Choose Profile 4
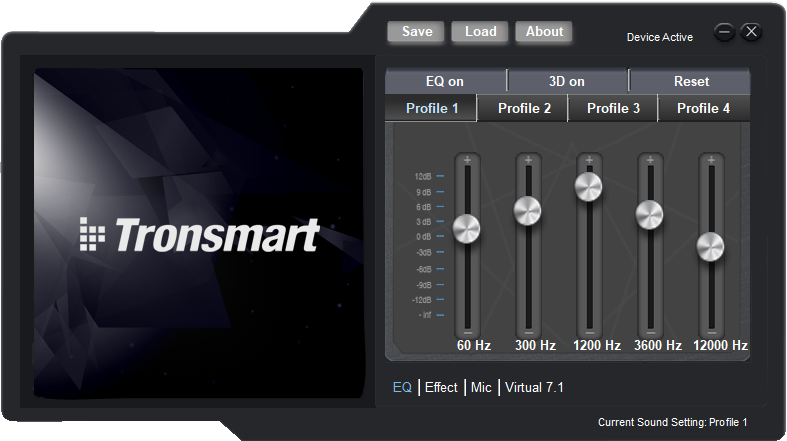The width and height of the screenshot is (787, 441). [x=703, y=108]
